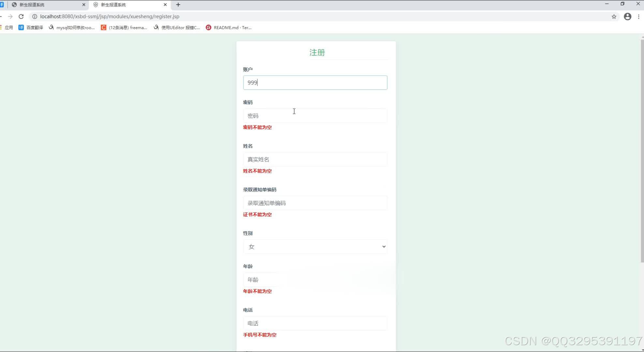Image resolution: width=644 pixels, height=352 pixels.
Task: Restore down the Chrome window
Action: (x=622, y=4)
